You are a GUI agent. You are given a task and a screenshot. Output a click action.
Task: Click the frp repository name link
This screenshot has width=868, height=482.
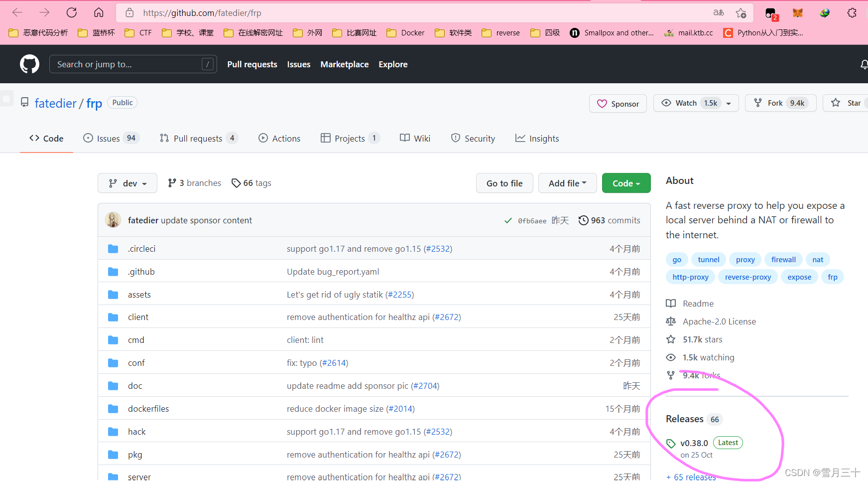pyautogui.click(x=94, y=103)
